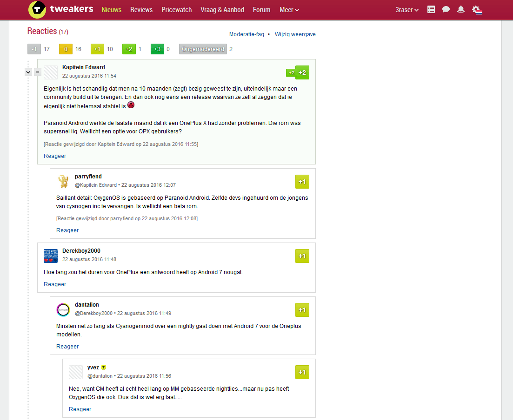513x420 pixels.
Task: Reply to dantalion's comment via Reageer
Action: 67,346
